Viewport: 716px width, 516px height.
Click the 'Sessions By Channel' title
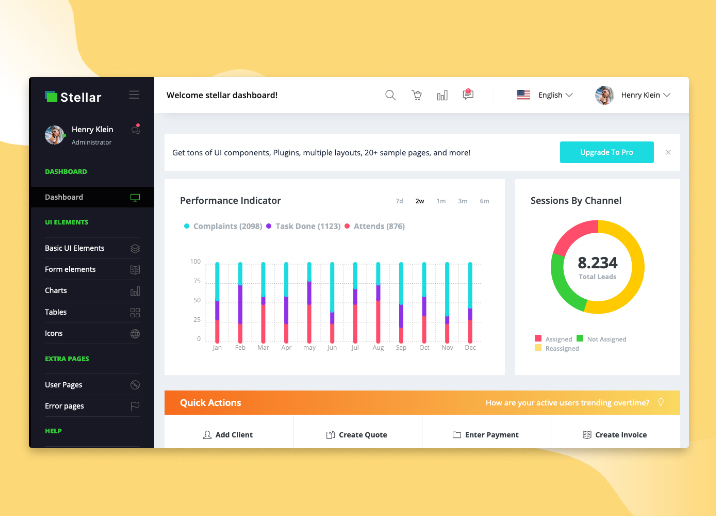tap(576, 201)
